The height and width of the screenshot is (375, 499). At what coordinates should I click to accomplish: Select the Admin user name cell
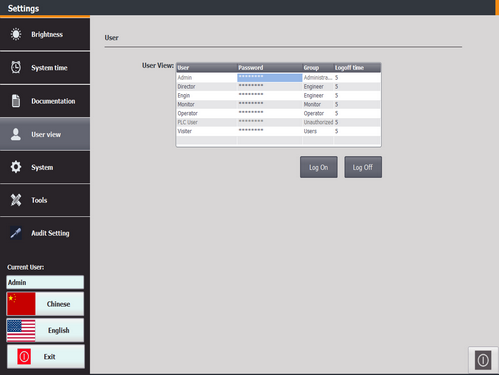[207, 77]
